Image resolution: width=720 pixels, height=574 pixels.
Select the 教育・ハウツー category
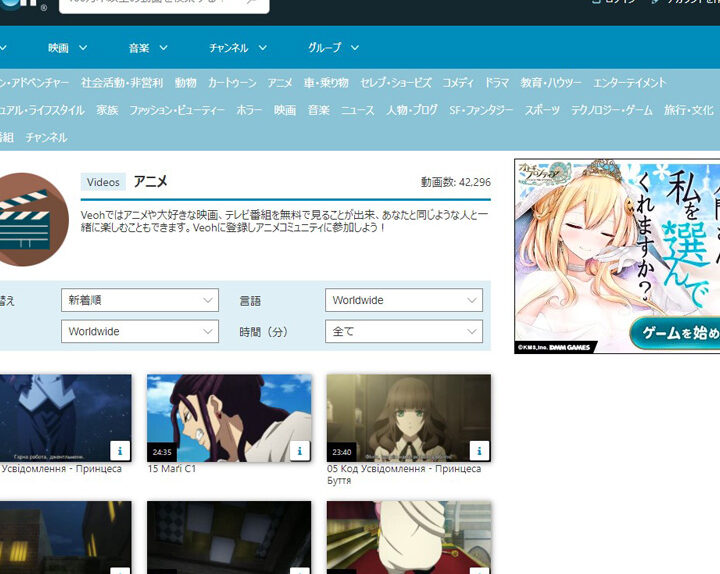[551, 83]
